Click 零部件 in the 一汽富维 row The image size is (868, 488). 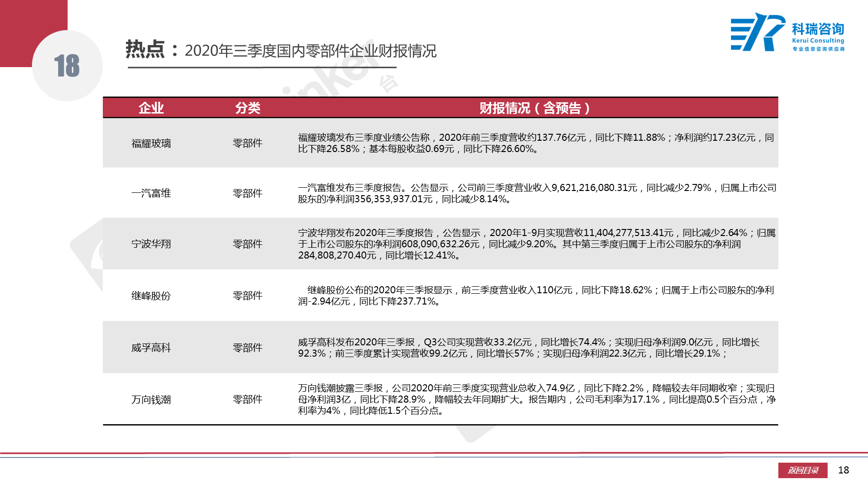click(x=248, y=193)
